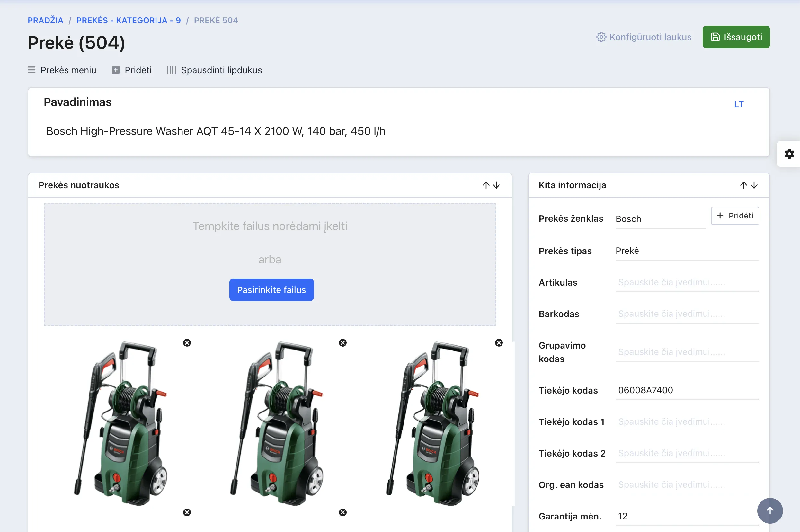Click the Prekės nuotraukos panel header
The height and width of the screenshot is (532, 800).
coord(270,185)
